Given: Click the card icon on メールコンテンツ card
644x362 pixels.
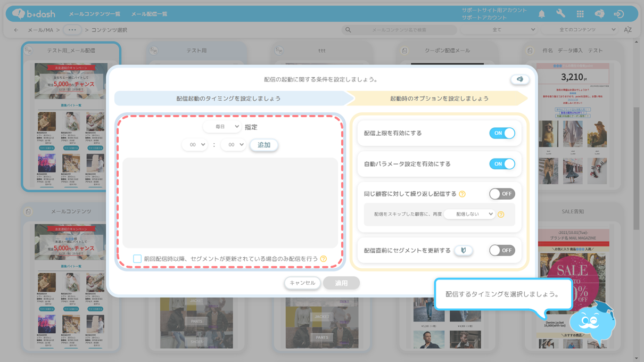Looking at the screenshot, I should (x=29, y=211).
